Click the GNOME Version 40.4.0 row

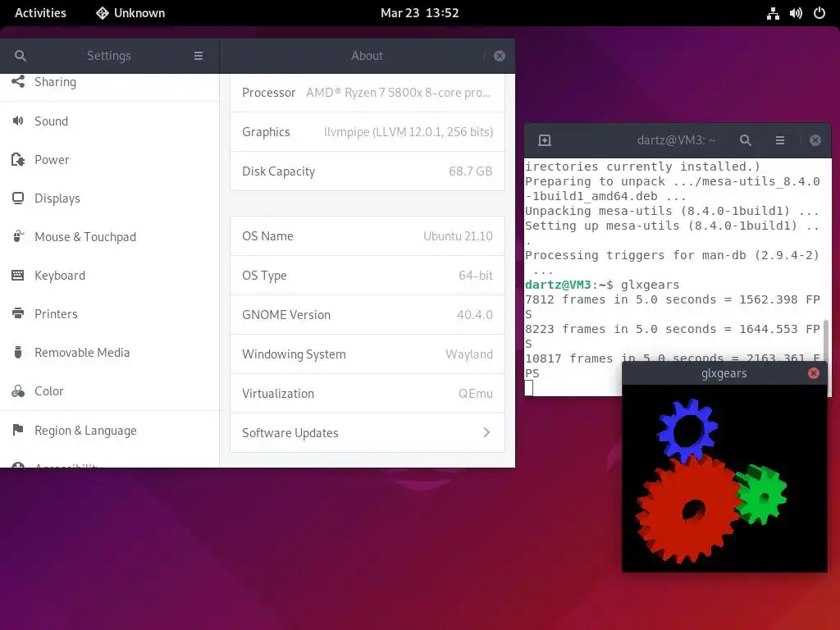[367, 315]
